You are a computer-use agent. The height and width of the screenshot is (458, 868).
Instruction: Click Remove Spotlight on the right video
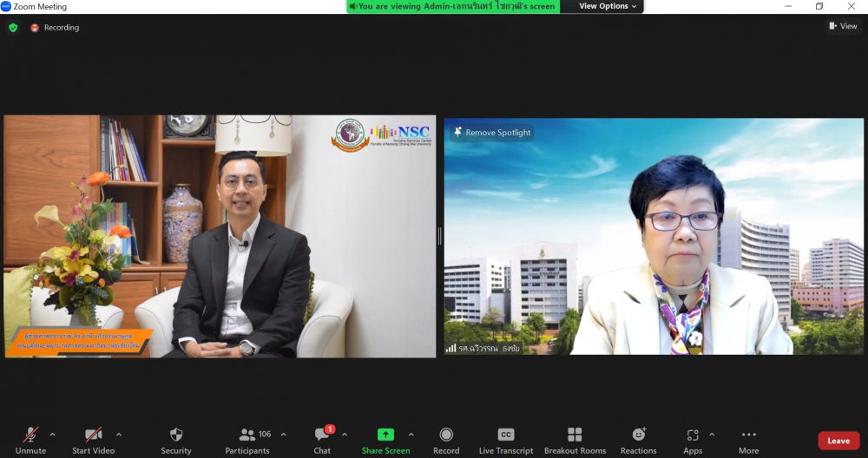tap(492, 133)
